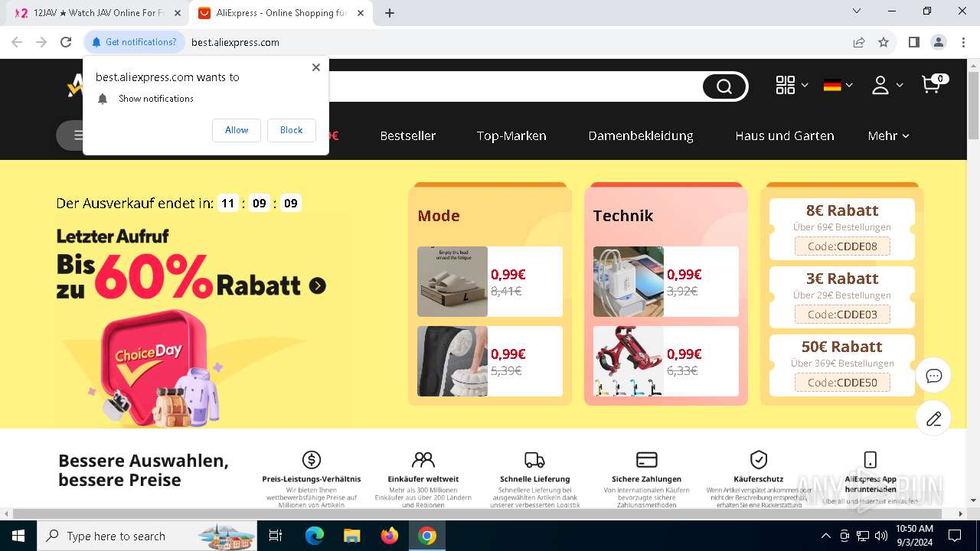980x551 pixels.
Task: Bookmark this page with the star icon
Action: [884, 42]
